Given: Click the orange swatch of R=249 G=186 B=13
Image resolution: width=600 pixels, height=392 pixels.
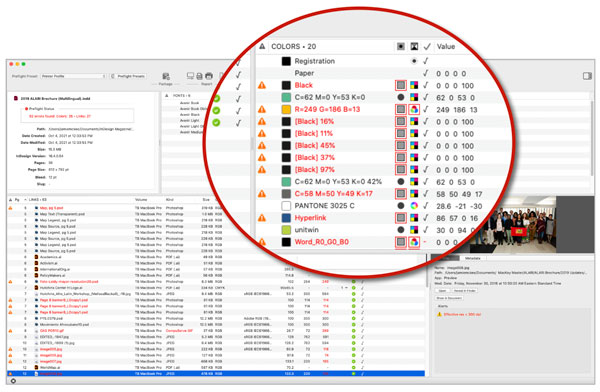Looking at the screenshot, I should tap(286, 109).
